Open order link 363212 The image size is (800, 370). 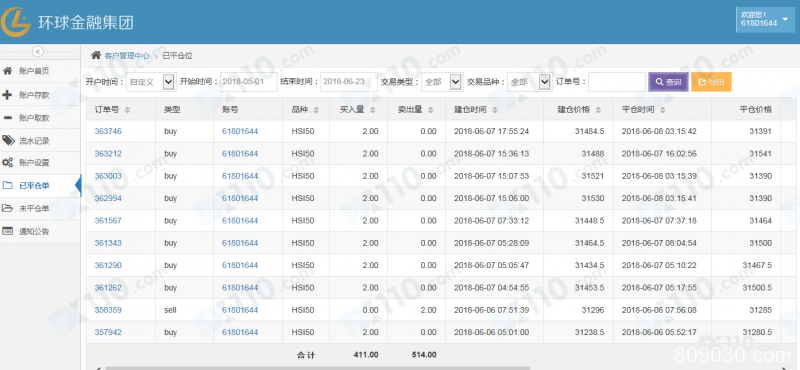click(108, 154)
